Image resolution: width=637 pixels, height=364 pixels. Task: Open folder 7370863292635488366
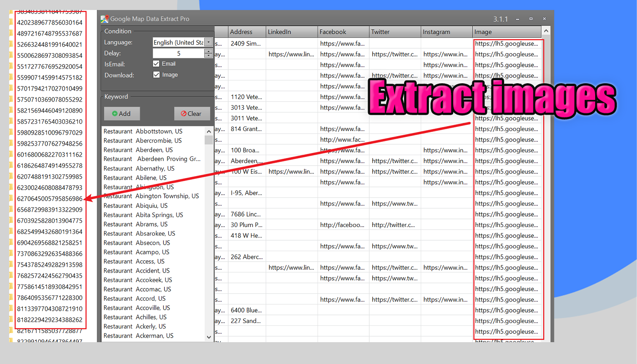(x=50, y=253)
